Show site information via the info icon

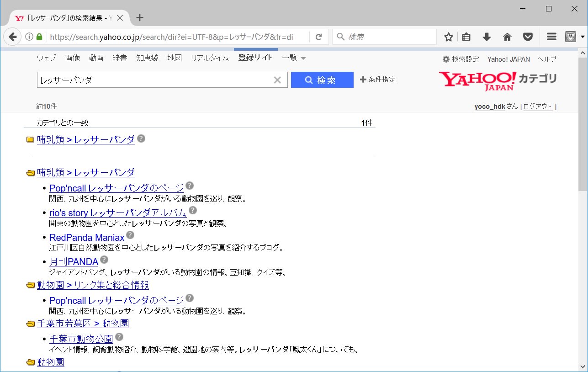click(29, 37)
